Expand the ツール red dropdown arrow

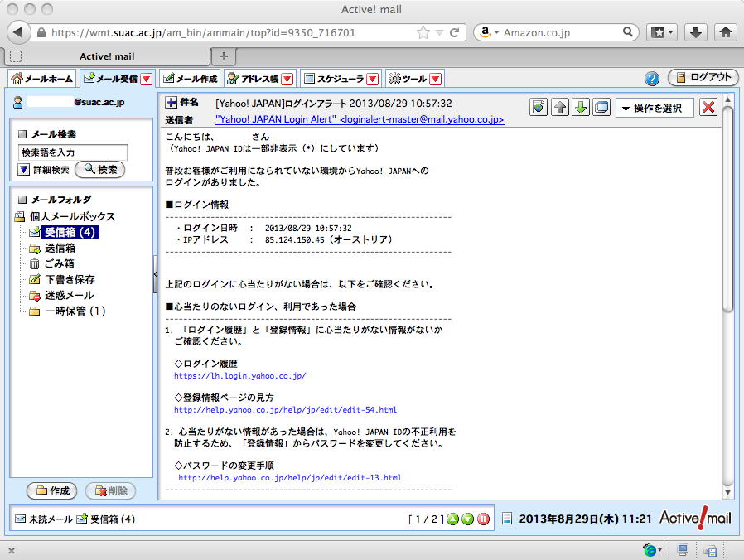[x=436, y=79]
